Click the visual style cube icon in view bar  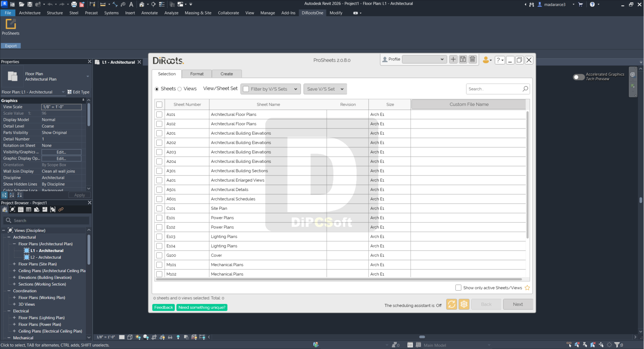pyautogui.click(x=130, y=337)
